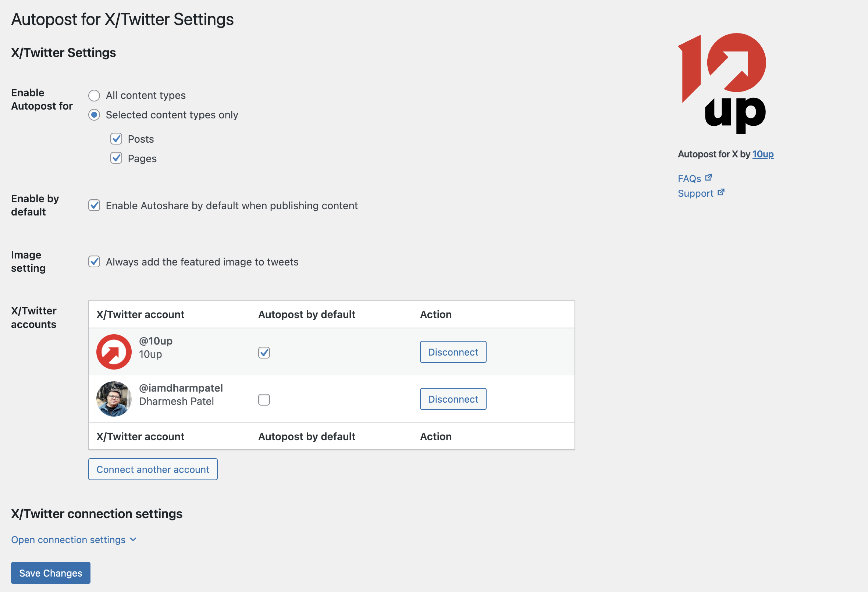Select Selected content types only option
This screenshot has height=592, width=868.
(x=94, y=115)
